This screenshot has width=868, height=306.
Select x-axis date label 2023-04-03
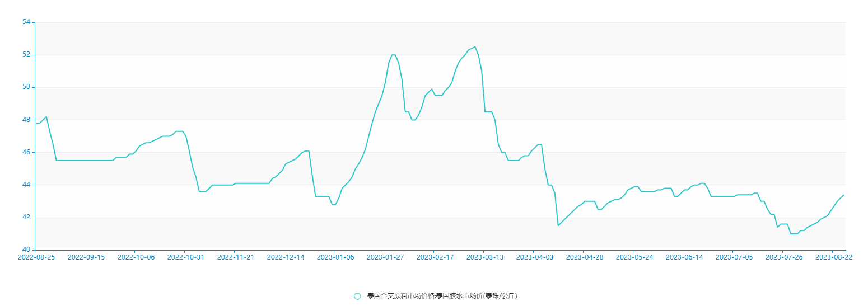click(535, 257)
